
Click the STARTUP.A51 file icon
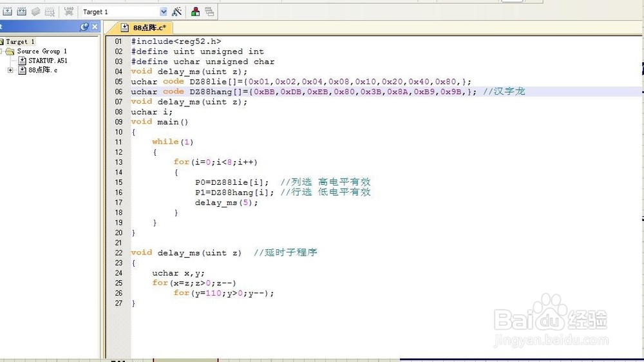[x=23, y=61]
